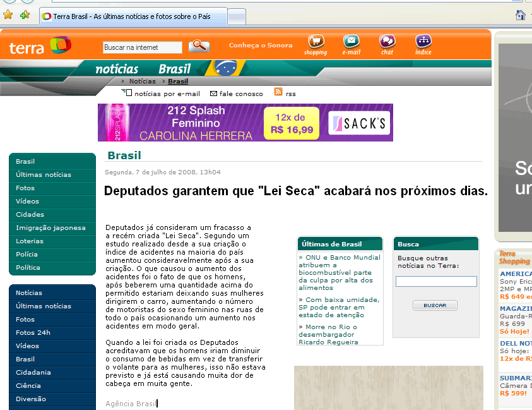Open the ONU e Banco Mundial news link

click(340, 272)
